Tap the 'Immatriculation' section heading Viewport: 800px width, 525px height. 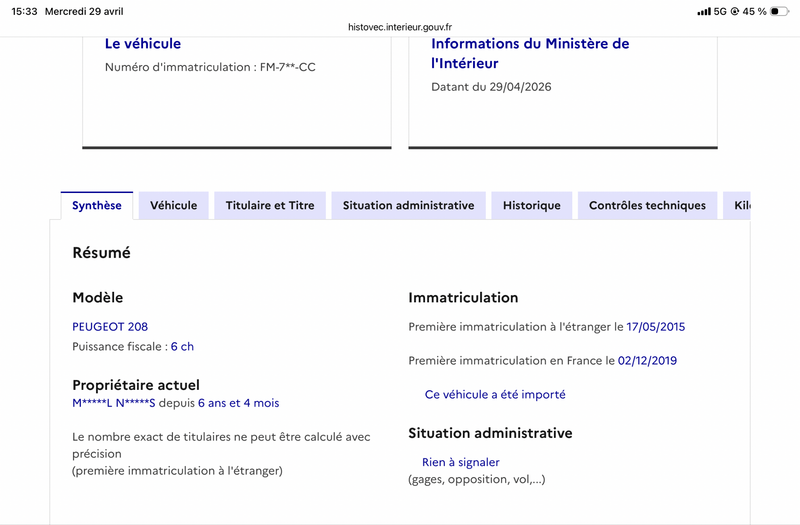tap(463, 297)
